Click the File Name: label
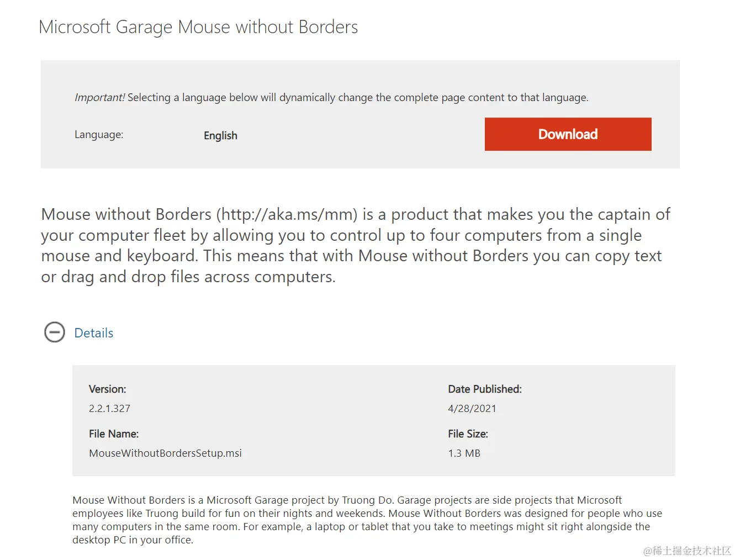 (113, 434)
